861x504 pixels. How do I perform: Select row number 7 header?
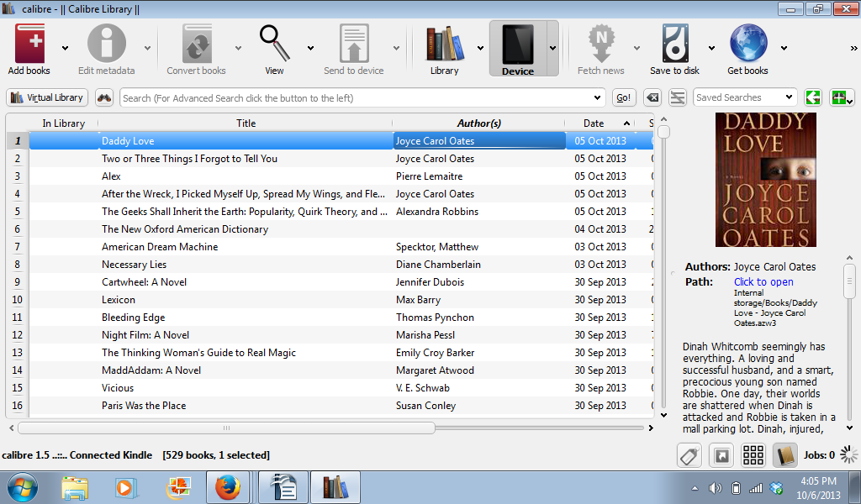[x=18, y=247]
